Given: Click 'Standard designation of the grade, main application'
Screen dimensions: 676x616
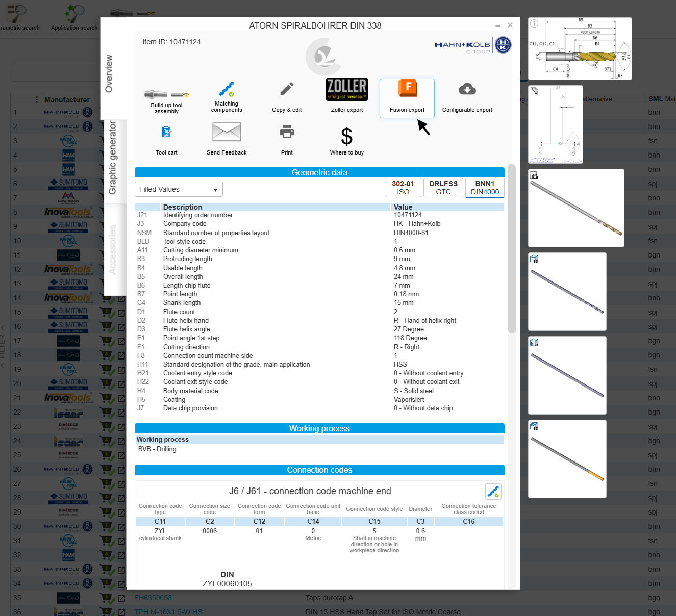Looking at the screenshot, I should pos(236,365).
